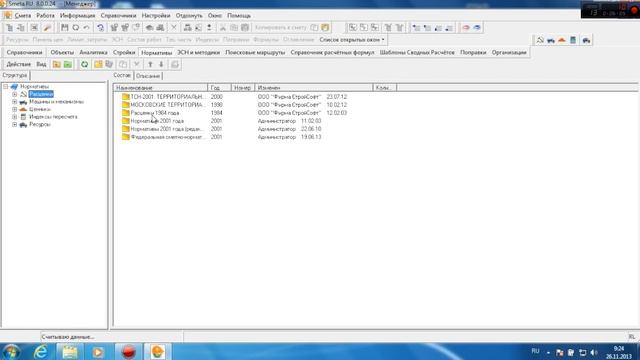Expand the Ресурсы tree node
The width and height of the screenshot is (640, 360).
(15, 124)
